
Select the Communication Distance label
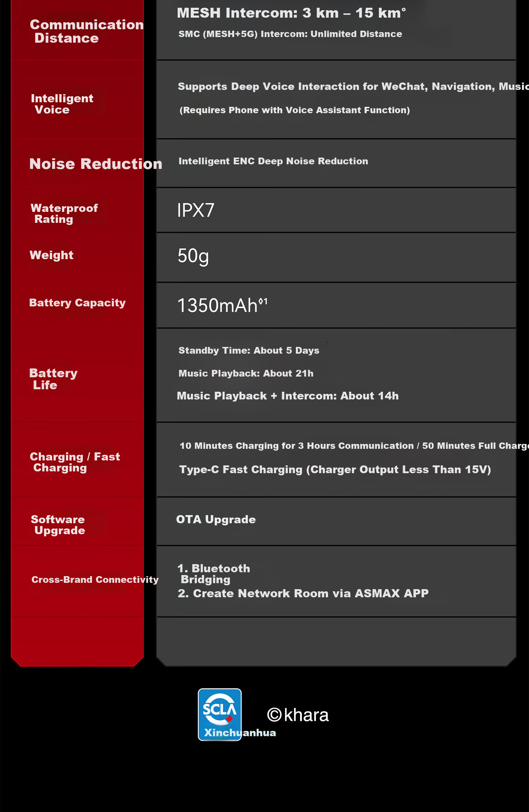tap(87, 31)
